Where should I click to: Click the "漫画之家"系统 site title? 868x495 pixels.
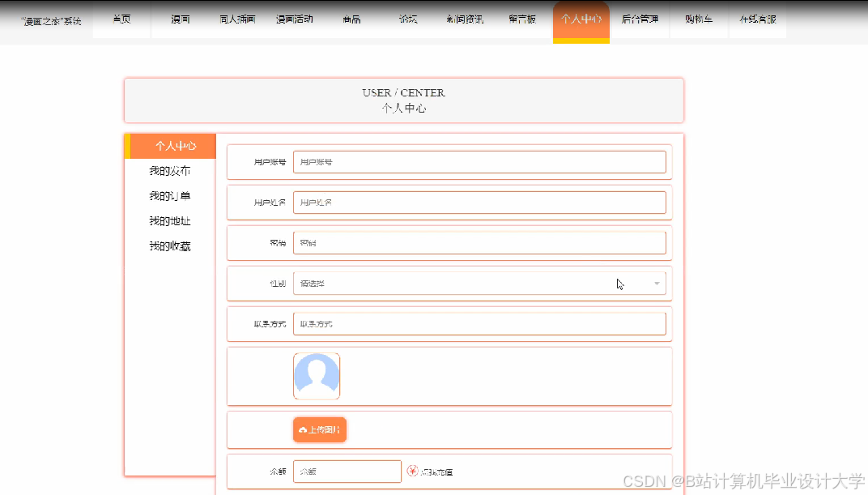tap(52, 22)
